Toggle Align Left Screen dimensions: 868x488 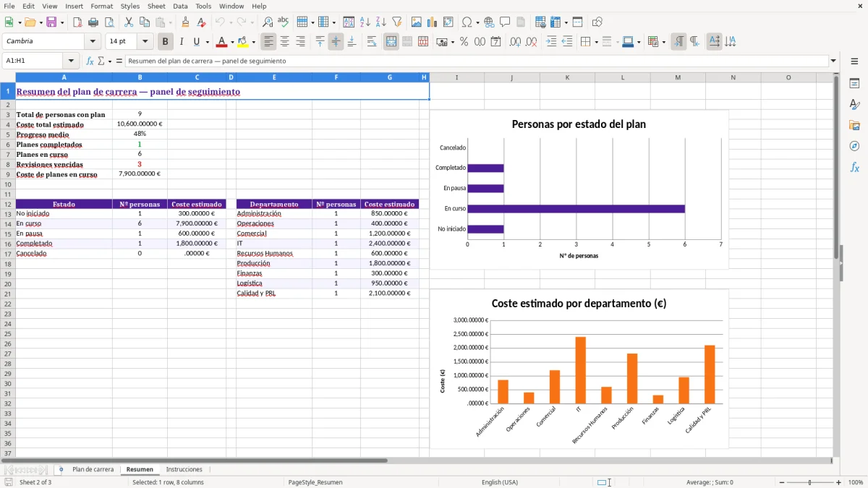click(268, 42)
